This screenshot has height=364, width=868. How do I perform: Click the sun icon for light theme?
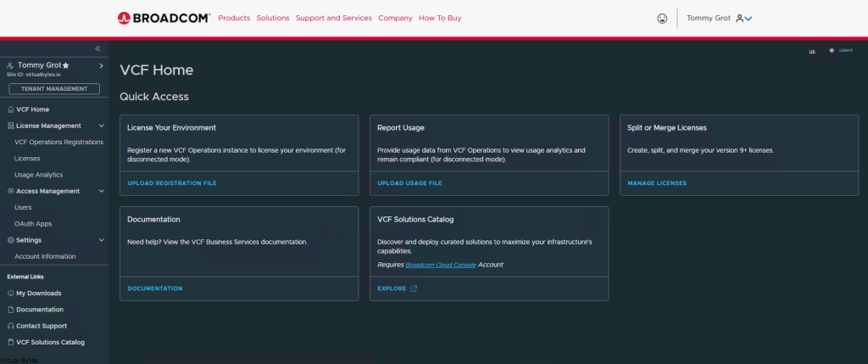point(832,50)
